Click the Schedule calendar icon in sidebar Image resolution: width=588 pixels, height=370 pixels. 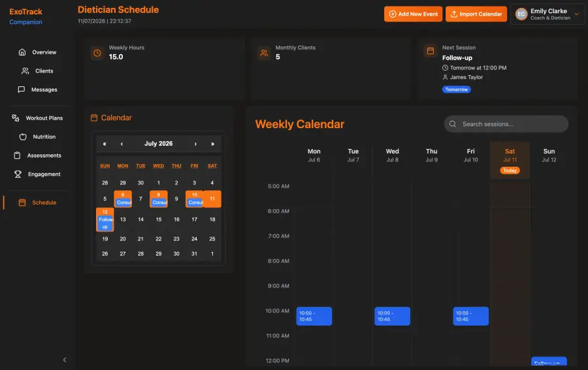pos(22,203)
